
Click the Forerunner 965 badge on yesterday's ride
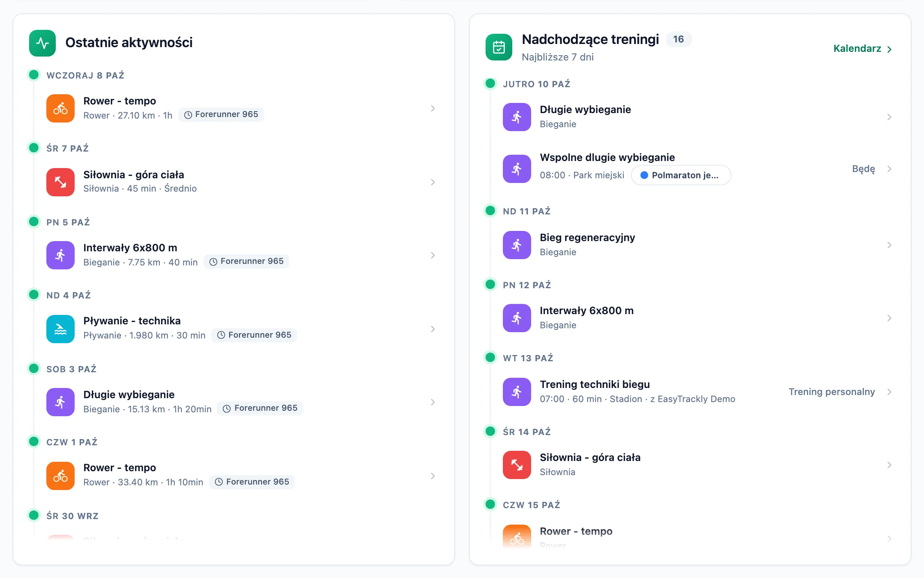point(221,114)
